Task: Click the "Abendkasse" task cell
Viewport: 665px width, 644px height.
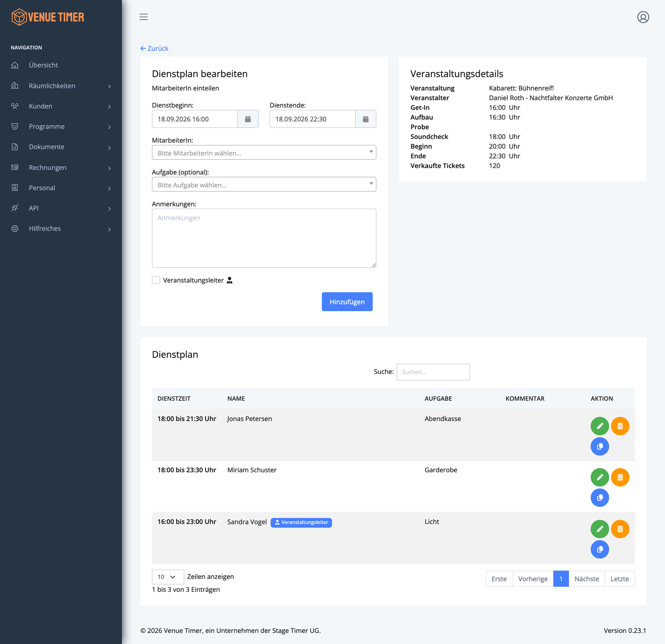Action: pos(443,419)
